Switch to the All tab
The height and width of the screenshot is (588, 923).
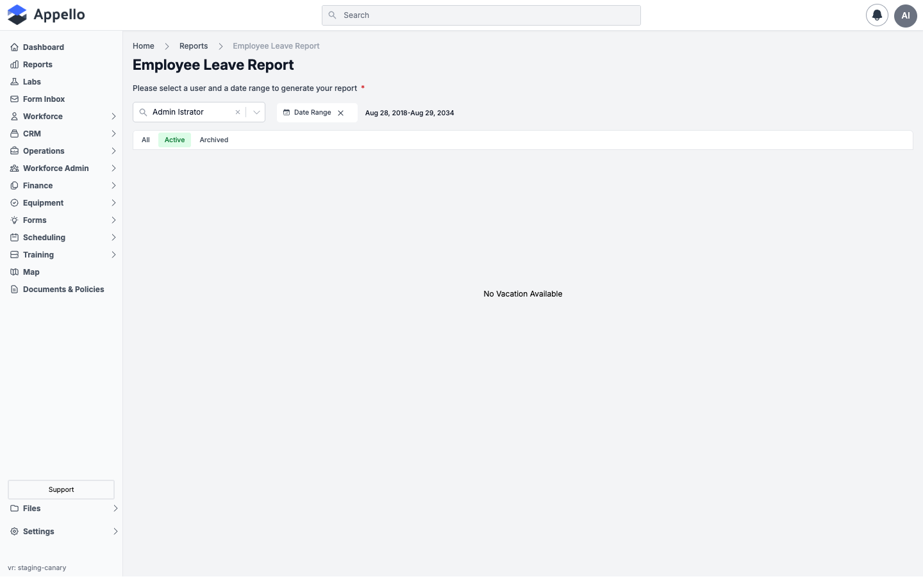click(x=146, y=140)
